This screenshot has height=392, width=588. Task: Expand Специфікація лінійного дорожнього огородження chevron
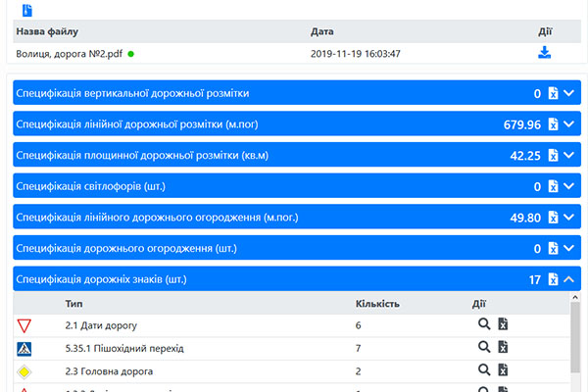click(x=569, y=218)
